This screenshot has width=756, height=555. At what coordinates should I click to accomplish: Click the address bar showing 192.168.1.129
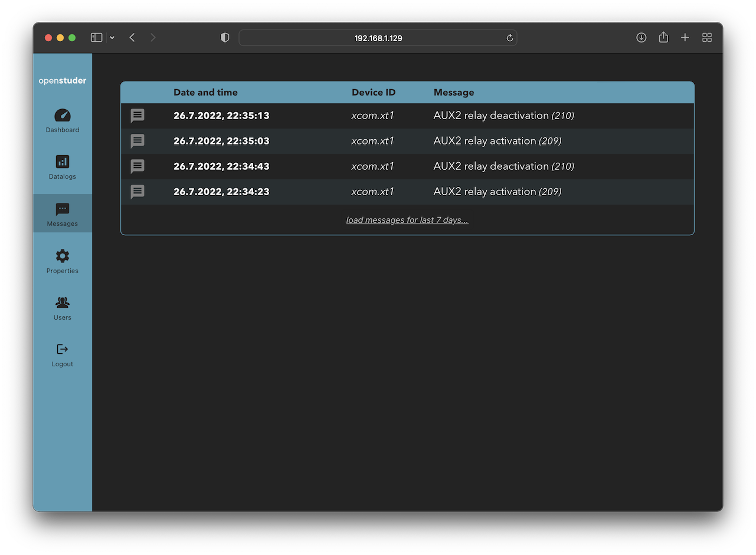click(378, 38)
